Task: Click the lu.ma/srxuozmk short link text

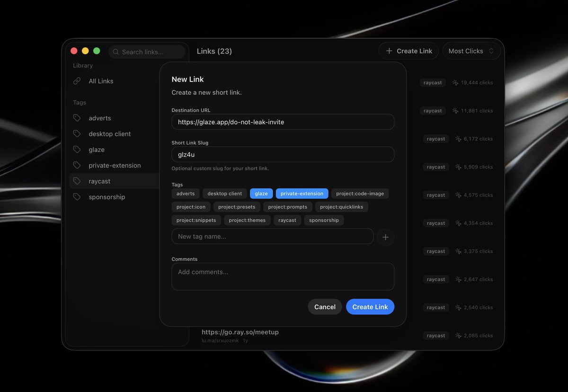Action: tap(221, 340)
